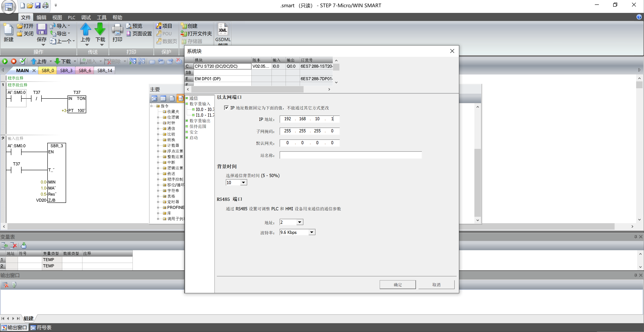This screenshot has width=644, height=332.
Task: Click the green Download arrow icon in ribbon
Action: click(x=100, y=29)
